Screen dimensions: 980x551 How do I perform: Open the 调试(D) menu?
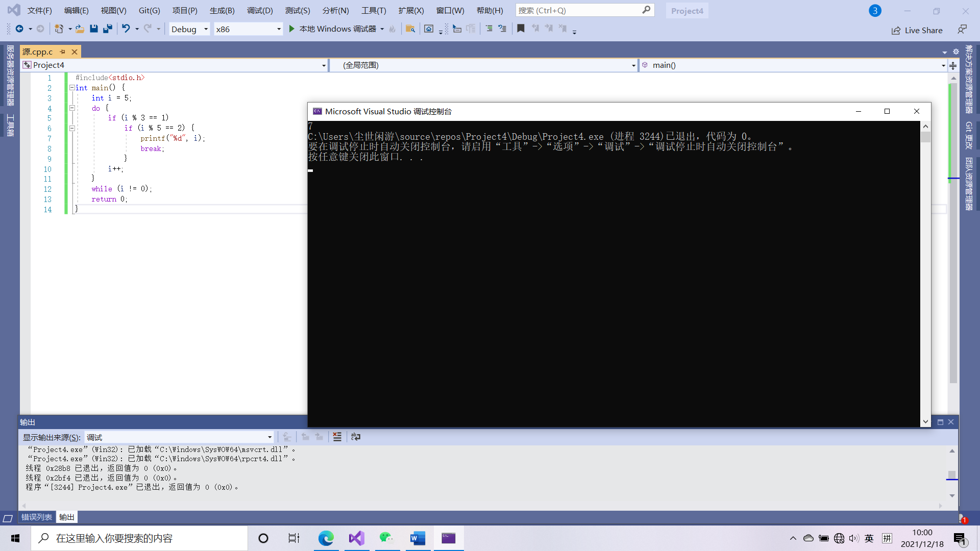(x=259, y=10)
